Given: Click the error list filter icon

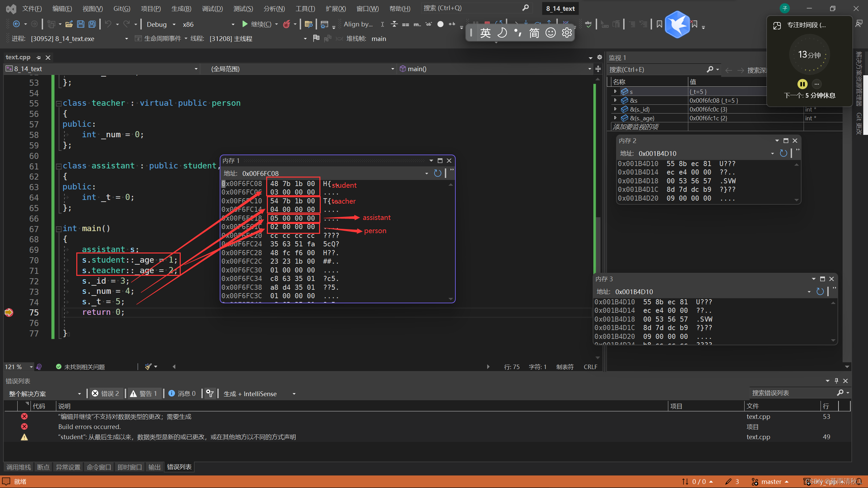Looking at the screenshot, I should [x=210, y=393].
